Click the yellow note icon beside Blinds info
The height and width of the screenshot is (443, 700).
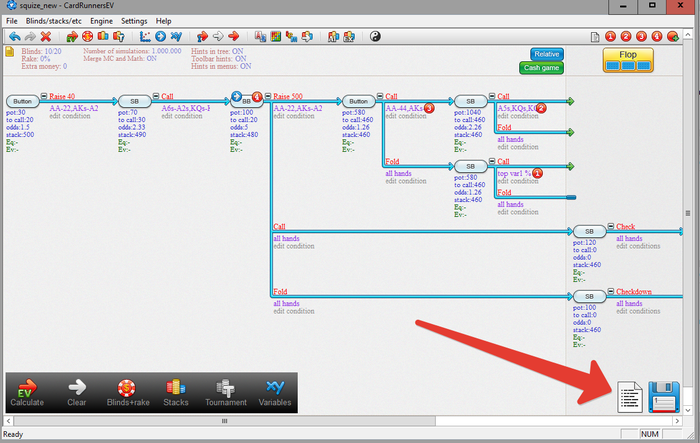click(x=9, y=52)
